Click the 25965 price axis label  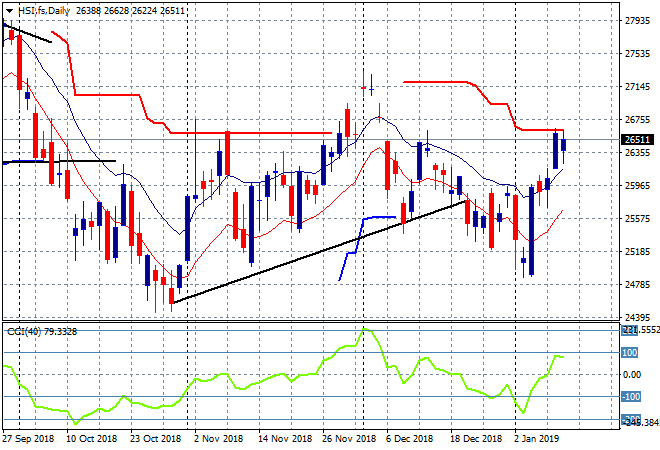coord(637,185)
